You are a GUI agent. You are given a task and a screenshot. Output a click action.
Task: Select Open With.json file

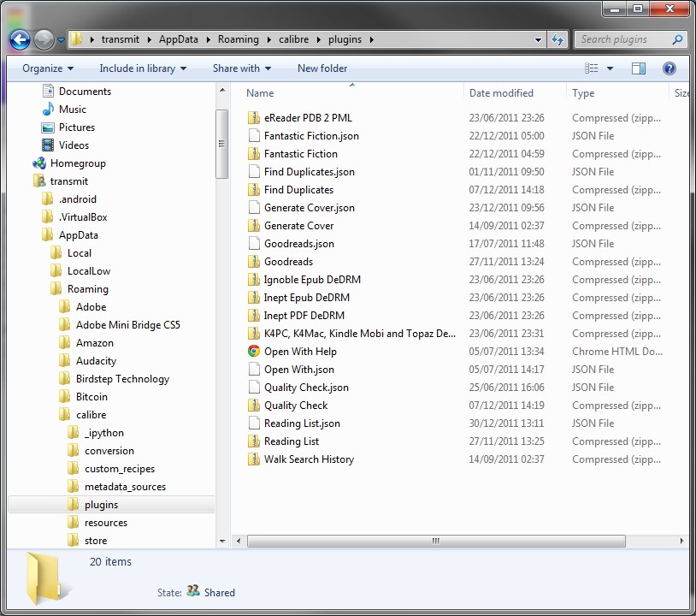point(298,370)
